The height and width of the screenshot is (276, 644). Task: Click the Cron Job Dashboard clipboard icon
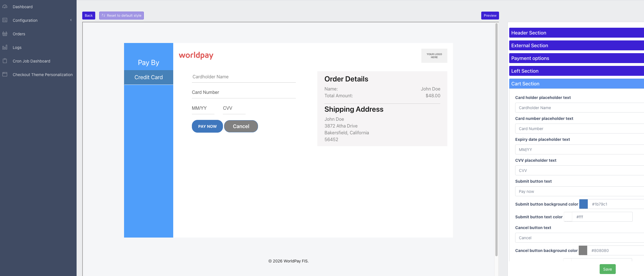click(x=5, y=61)
